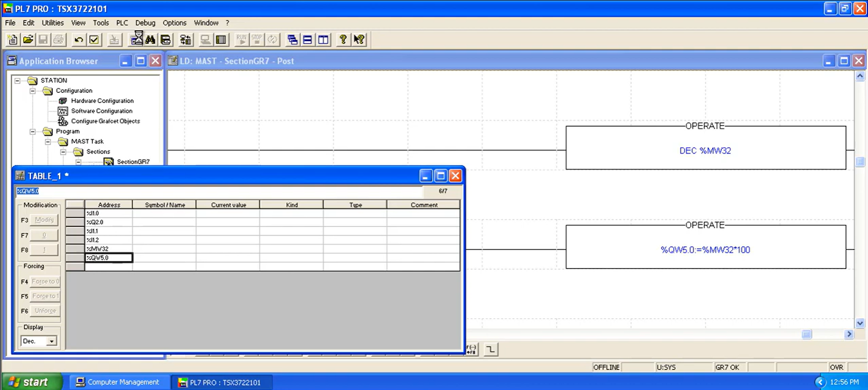The height and width of the screenshot is (390, 868).
Task: Open the Debug menu
Action: (x=145, y=23)
